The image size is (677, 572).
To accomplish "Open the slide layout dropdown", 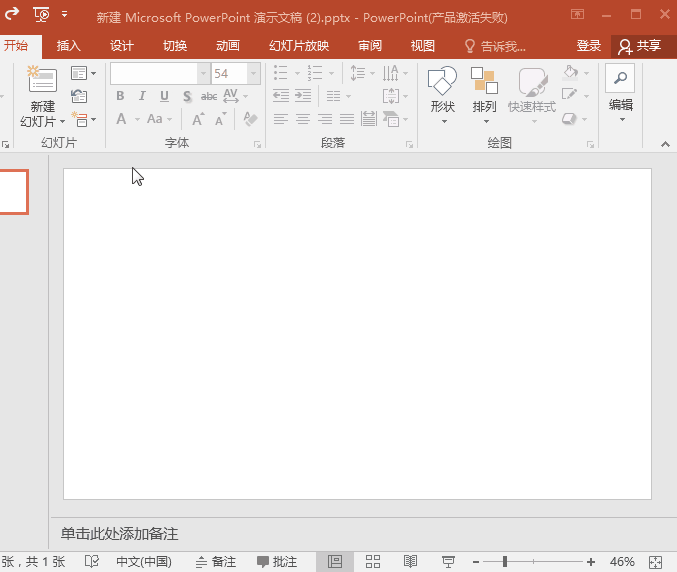I will tap(82, 74).
